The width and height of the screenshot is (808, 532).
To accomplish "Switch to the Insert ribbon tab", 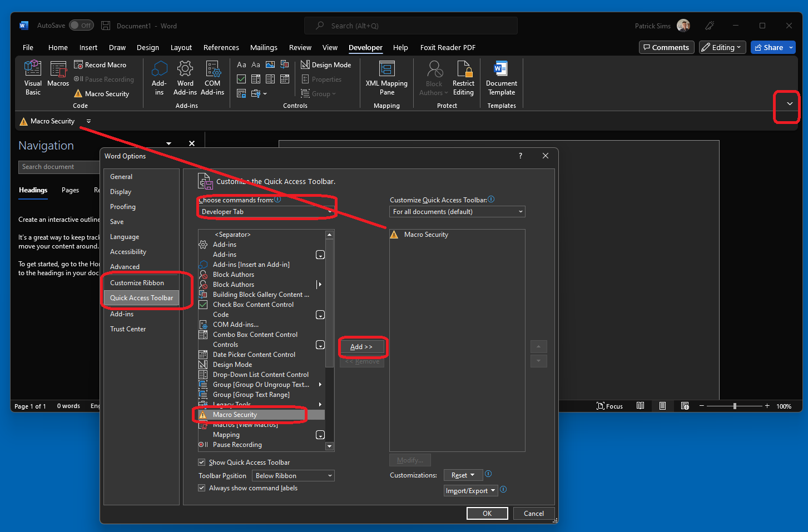I will 88,47.
